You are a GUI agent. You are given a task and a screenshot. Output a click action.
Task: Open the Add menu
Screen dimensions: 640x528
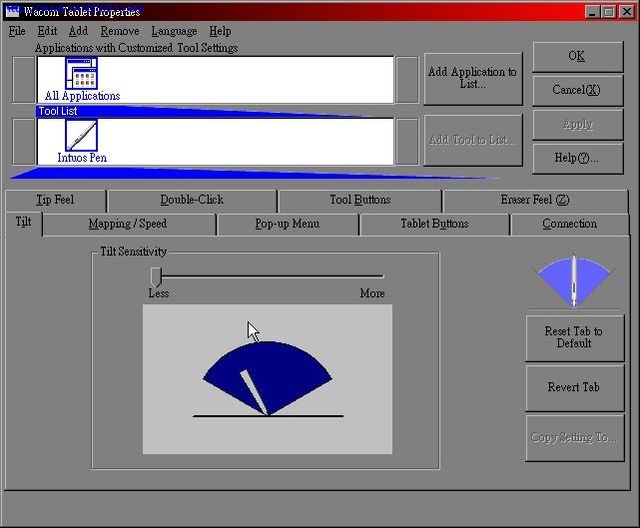pos(78,31)
